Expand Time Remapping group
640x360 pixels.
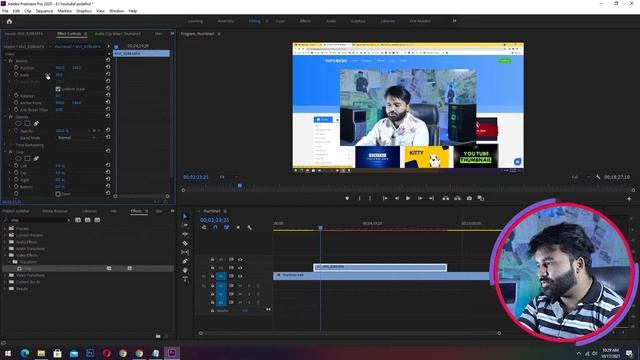(6, 145)
